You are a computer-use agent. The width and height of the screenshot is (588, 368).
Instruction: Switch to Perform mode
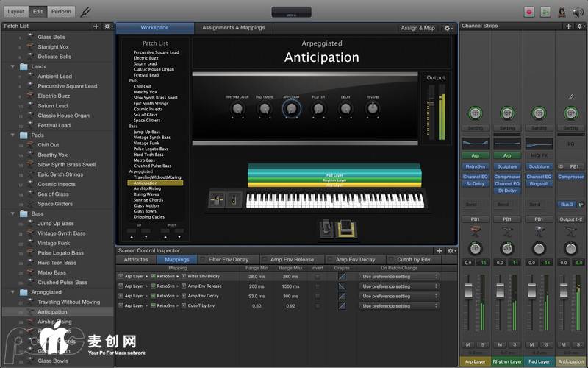[61, 12]
